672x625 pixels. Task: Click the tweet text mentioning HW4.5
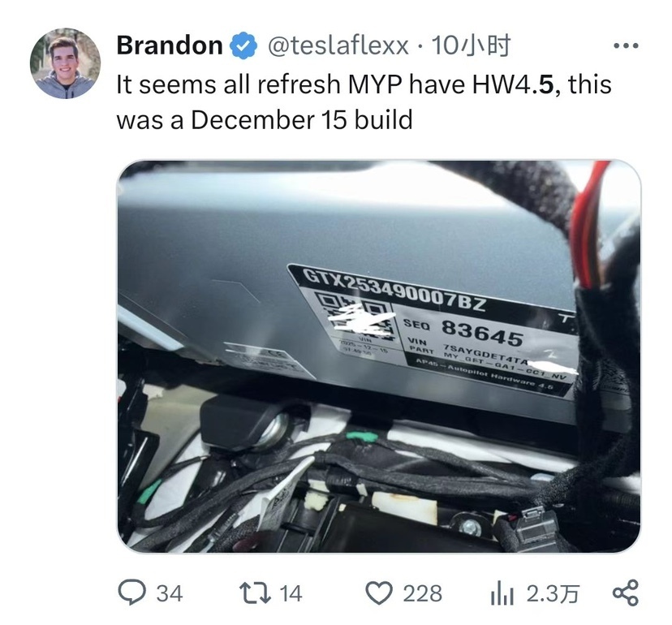coord(364,84)
